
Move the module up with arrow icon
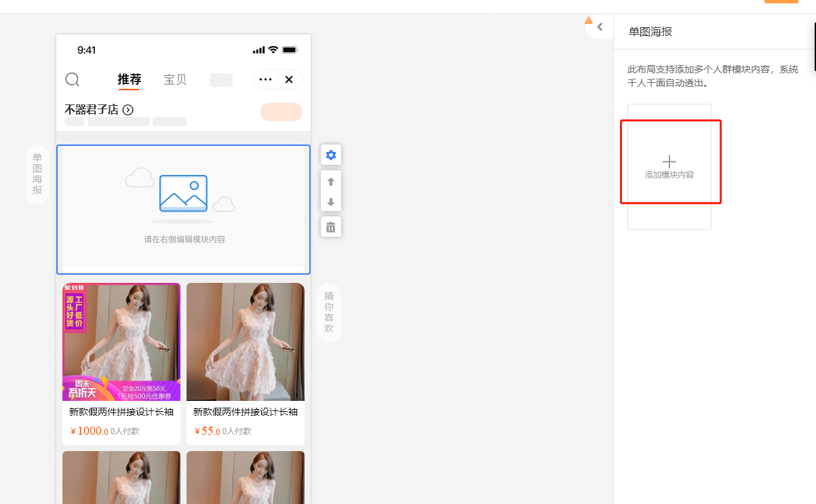point(331,181)
